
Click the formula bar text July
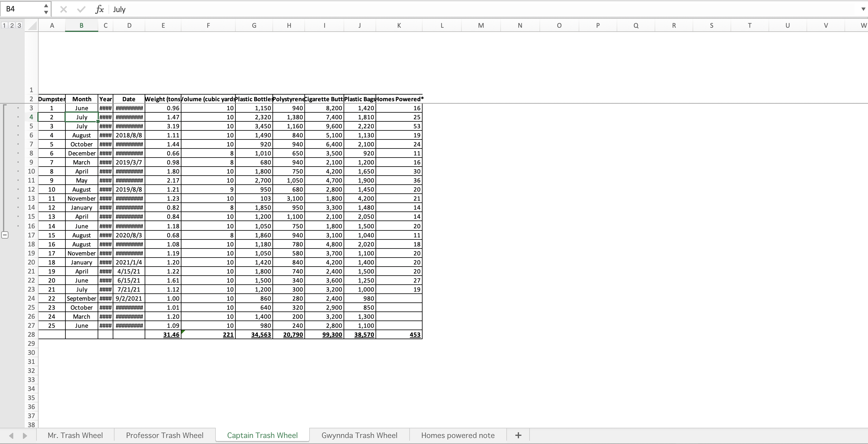click(x=119, y=9)
